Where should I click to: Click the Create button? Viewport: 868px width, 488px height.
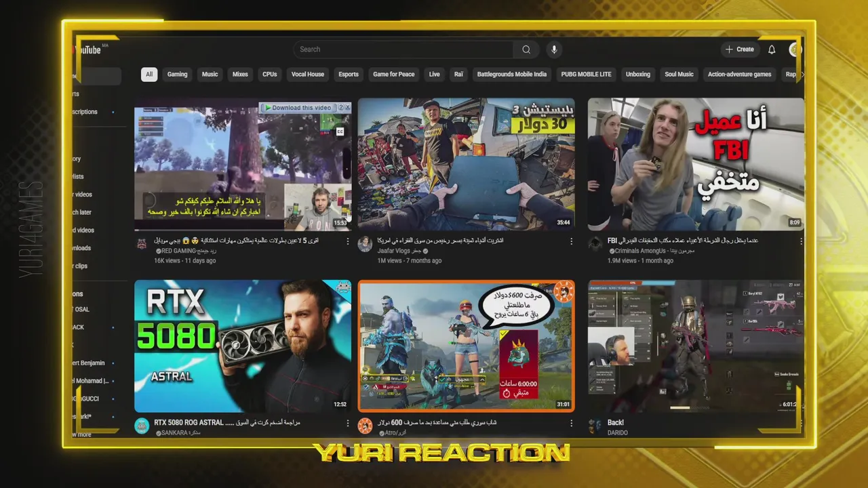pos(740,49)
